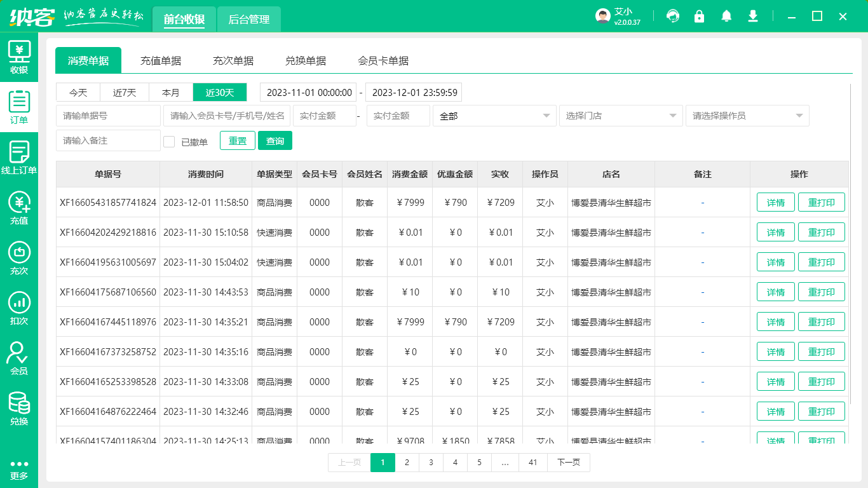Image resolution: width=868 pixels, height=488 pixels.
Task: Enable the 已撤单 checkbox
Action: [x=169, y=141]
